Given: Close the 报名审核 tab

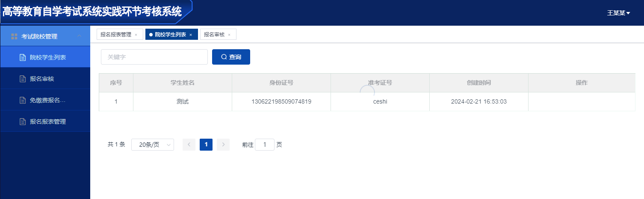Looking at the screenshot, I should 229,35.
